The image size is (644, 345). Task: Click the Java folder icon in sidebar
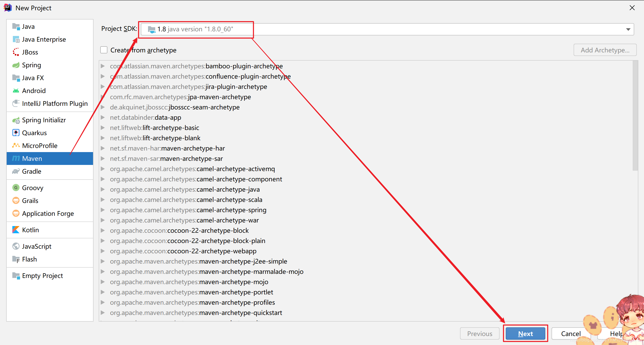tap(16, 26)
